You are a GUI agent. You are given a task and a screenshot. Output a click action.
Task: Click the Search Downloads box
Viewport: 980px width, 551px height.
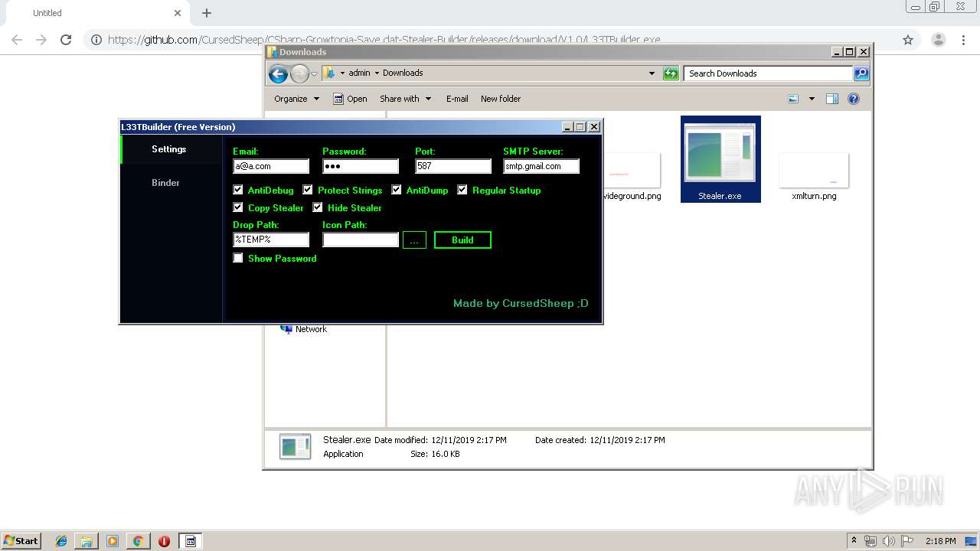pos(768,73)
